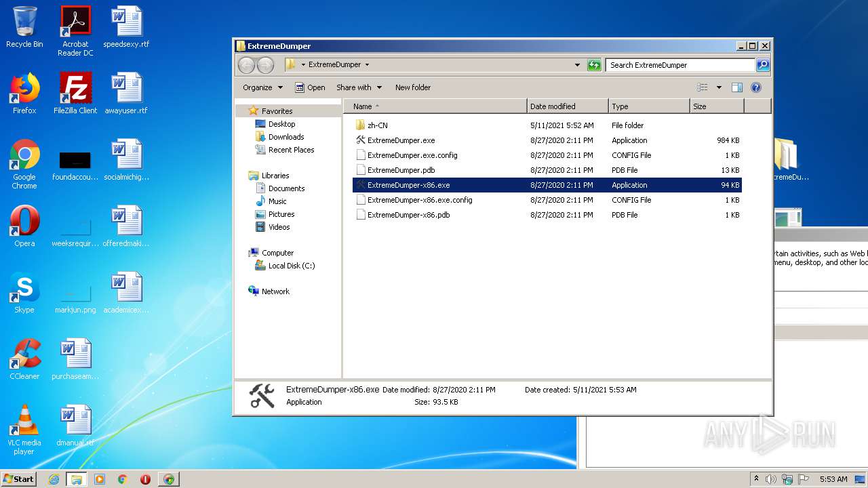Show hidden system tray icons
Screen dimensions: 868x488
click(756, 479)
